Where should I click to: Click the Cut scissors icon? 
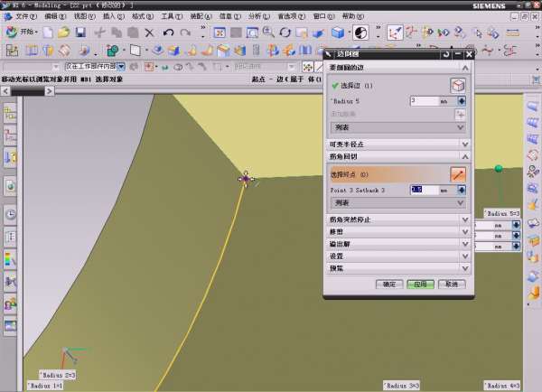101,33
